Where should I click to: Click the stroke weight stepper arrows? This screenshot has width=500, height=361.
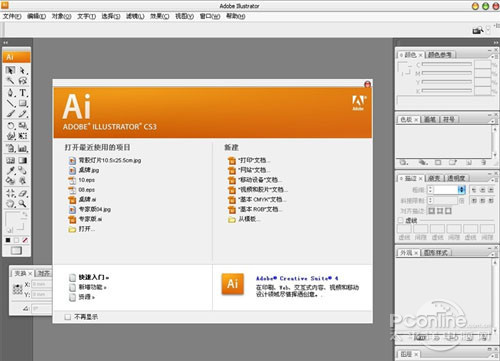point(430,190)
